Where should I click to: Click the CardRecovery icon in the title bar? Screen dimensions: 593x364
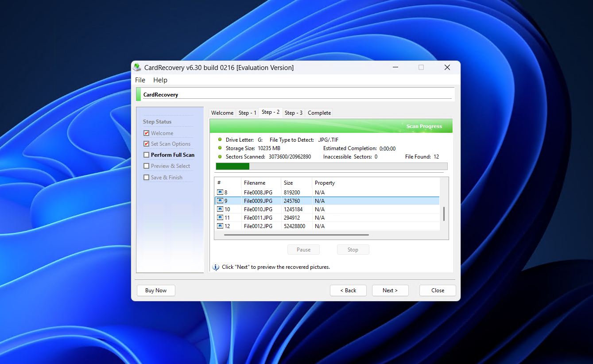(x=136, y=67)
